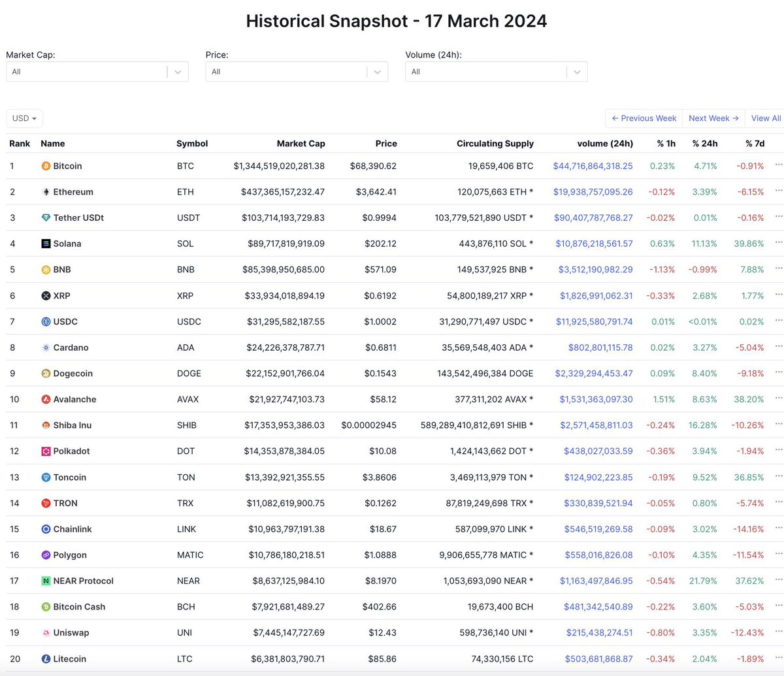Sort by the % 1h column header
Screen dimensions: 784x676
click(x=666, y=144)
